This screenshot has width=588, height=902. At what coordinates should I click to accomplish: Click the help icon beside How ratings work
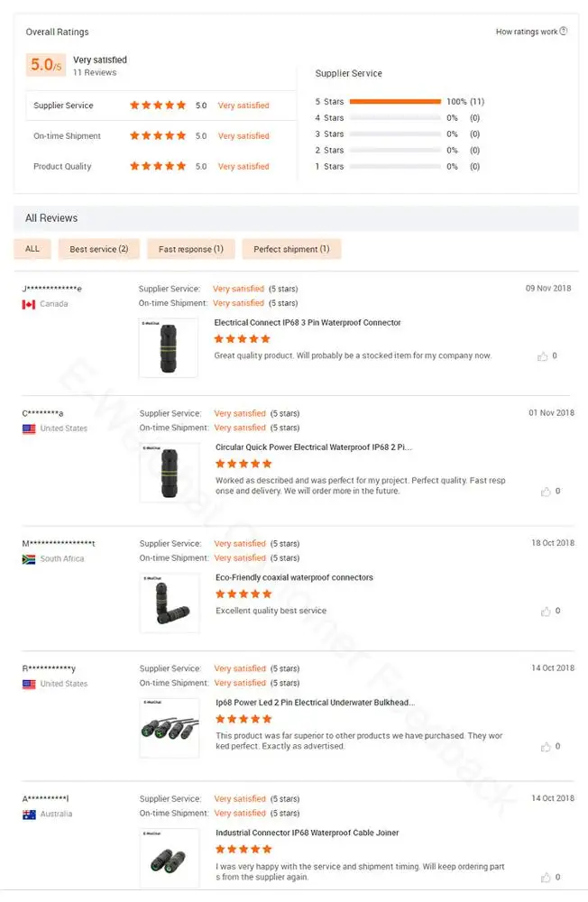click(564, 32)
